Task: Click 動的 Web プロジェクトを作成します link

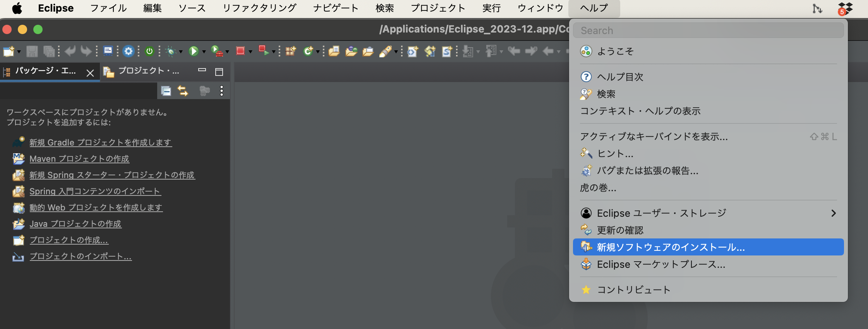Action: (x=96, y=207)
